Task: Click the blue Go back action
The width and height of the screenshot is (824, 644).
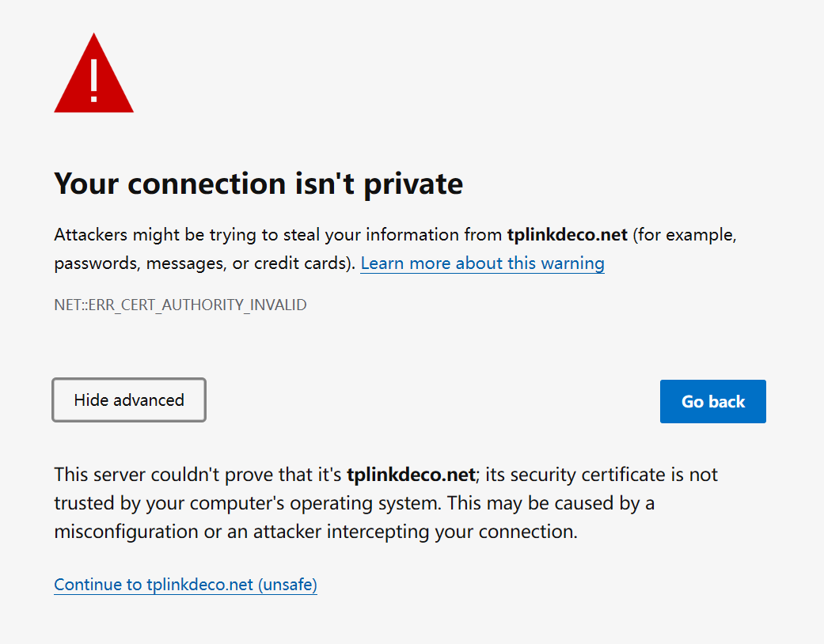Action: [x=712, y=401]
